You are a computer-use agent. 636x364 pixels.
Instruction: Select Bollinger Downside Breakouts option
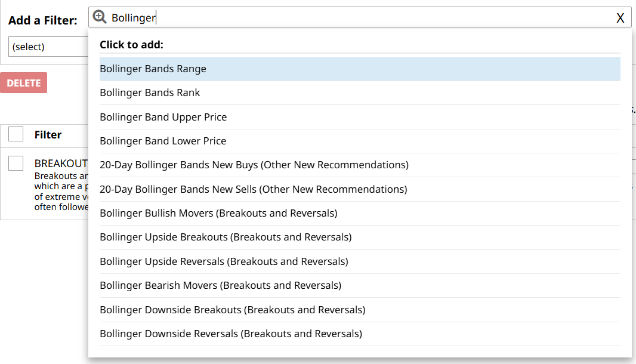click(x=232, y=310)
